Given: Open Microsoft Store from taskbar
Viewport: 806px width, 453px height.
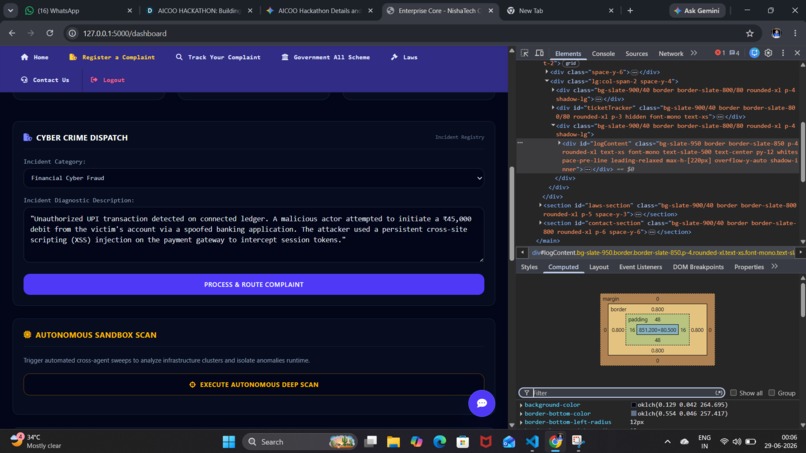Looking at the screenshot, I should click(x=463, y=442).
